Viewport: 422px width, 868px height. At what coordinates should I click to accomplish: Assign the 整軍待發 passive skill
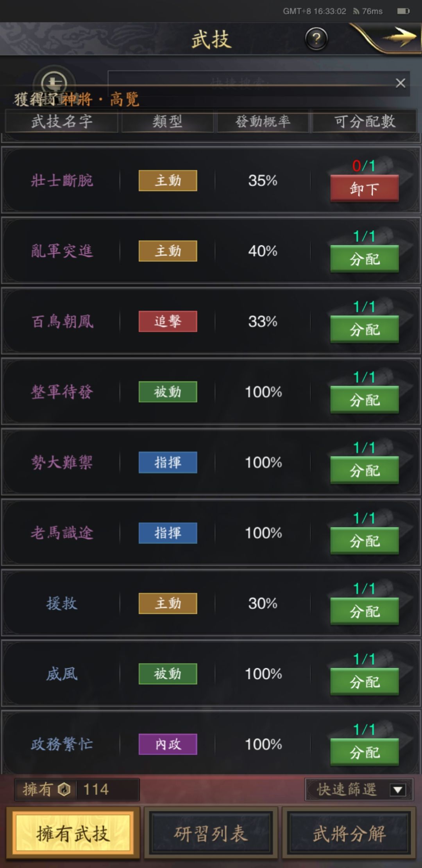364,400
